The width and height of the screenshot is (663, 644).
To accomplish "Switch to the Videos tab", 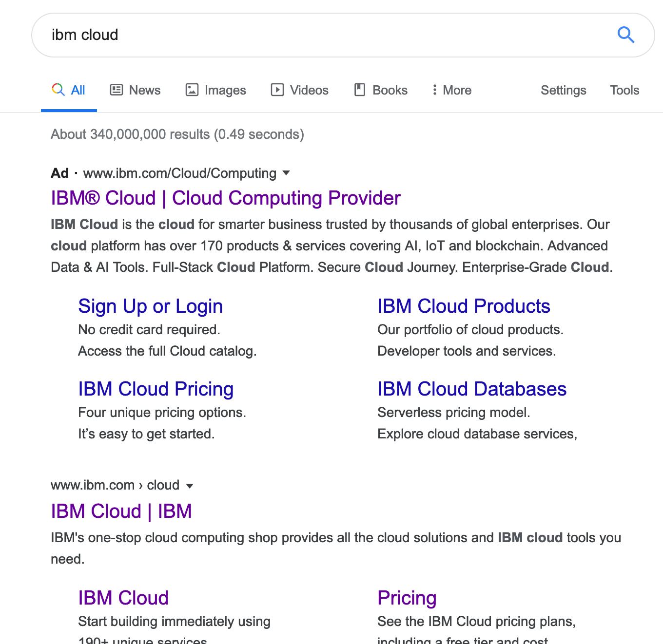I will [300, 90].
